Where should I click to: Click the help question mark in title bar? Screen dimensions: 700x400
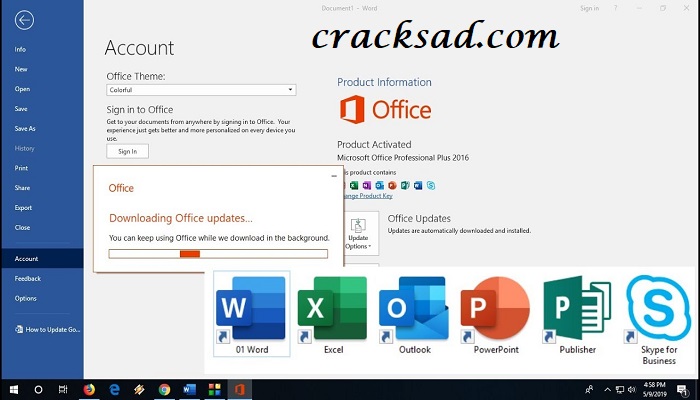click(615, 8)
